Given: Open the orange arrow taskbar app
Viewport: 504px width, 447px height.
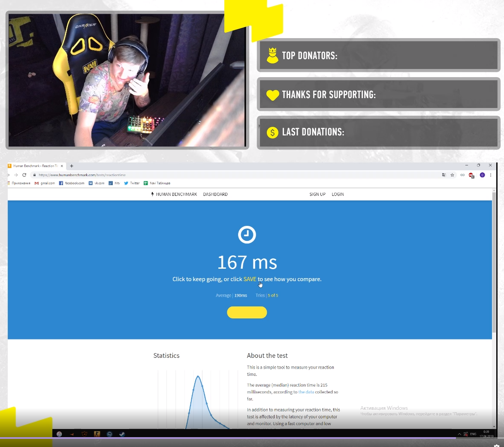Looking at the screenshot, I should 72,434.
